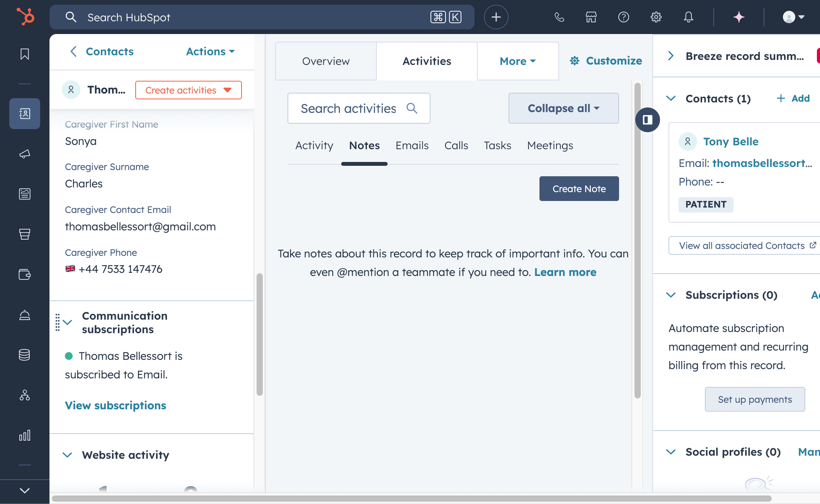Open the Marketplace store icon
The image size is (820, 504).
pos(591,17)
